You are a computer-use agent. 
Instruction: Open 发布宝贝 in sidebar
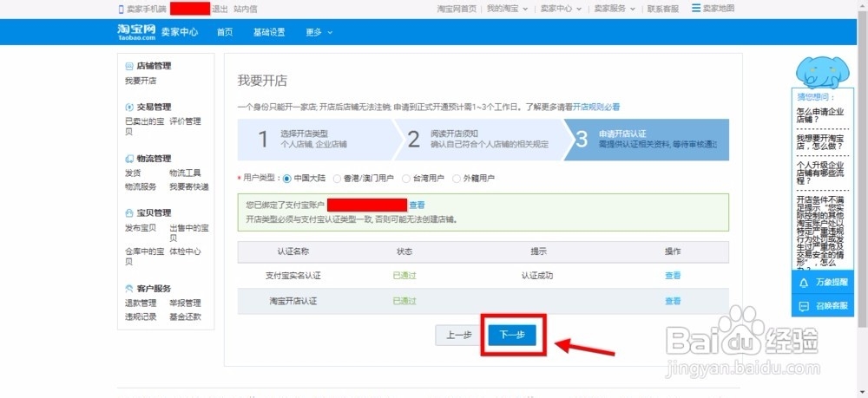coord(141,228)
